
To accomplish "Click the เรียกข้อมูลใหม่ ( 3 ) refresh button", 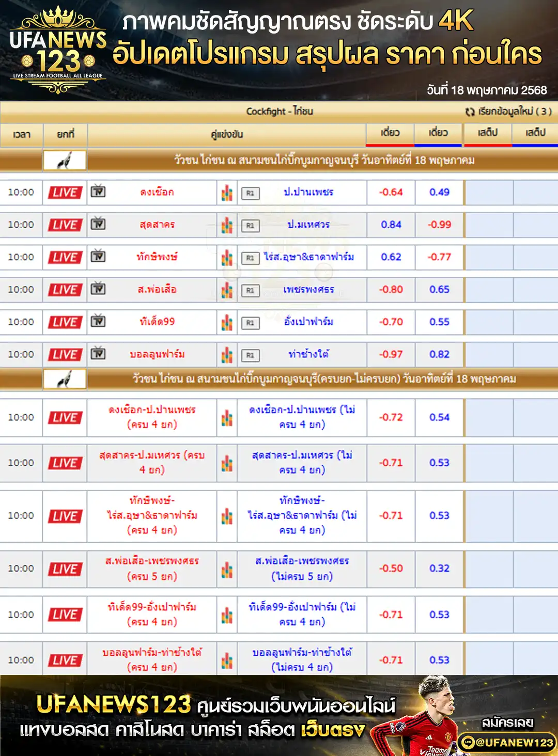I will click(508, 112).
